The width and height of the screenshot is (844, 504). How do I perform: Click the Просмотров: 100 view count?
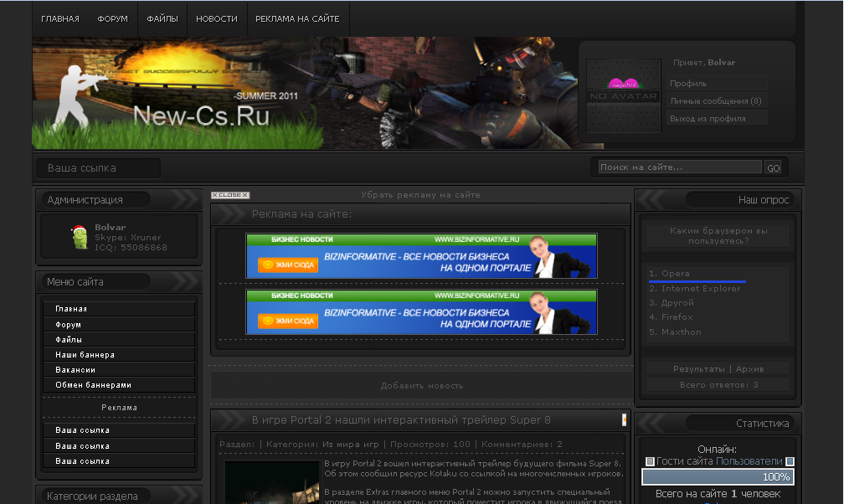click(430, 445)
